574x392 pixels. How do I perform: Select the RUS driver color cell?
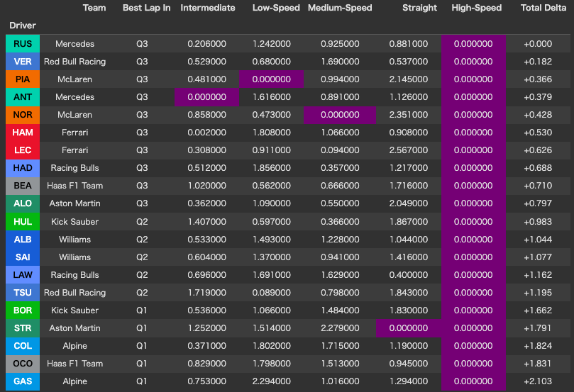point(23,44)
